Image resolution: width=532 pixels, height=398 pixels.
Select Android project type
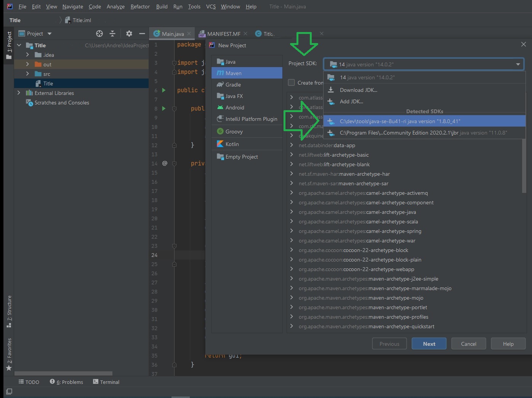(x=247, y=108)
